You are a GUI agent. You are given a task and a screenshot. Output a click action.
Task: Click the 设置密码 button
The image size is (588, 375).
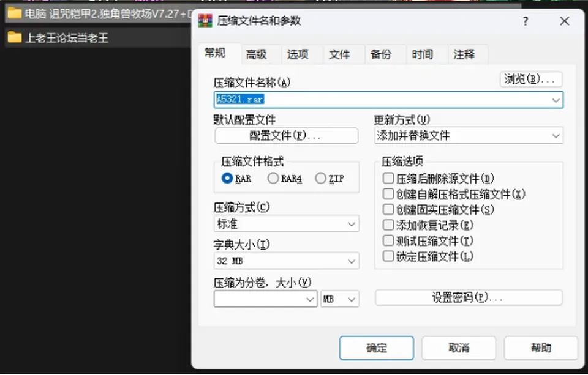tap(469, 298)
